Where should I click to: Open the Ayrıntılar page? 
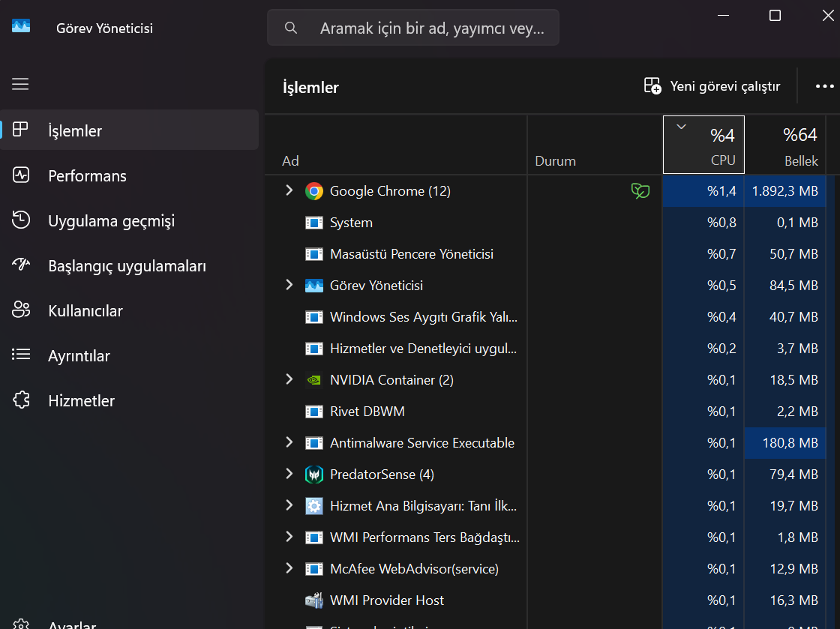pyautogui.click(x=129, y=355)
